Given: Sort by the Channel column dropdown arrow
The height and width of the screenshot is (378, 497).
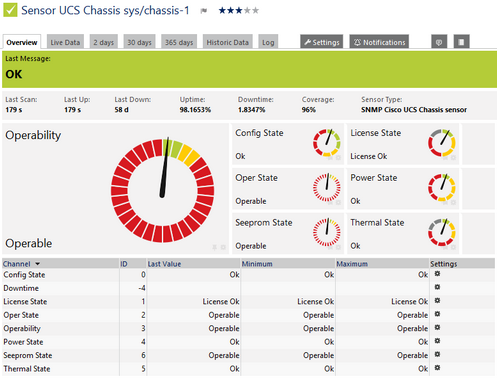Looking at the screenshot, I should pos(38,264).
